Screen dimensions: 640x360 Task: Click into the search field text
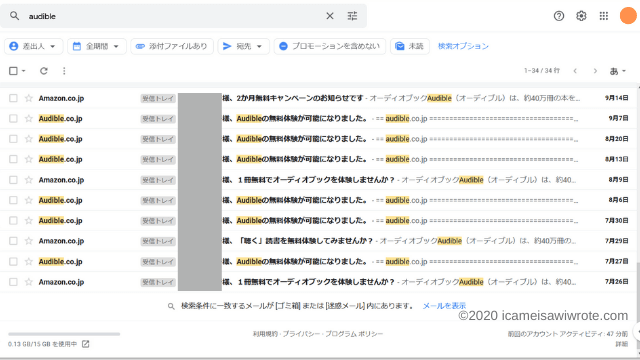(42, 16)
